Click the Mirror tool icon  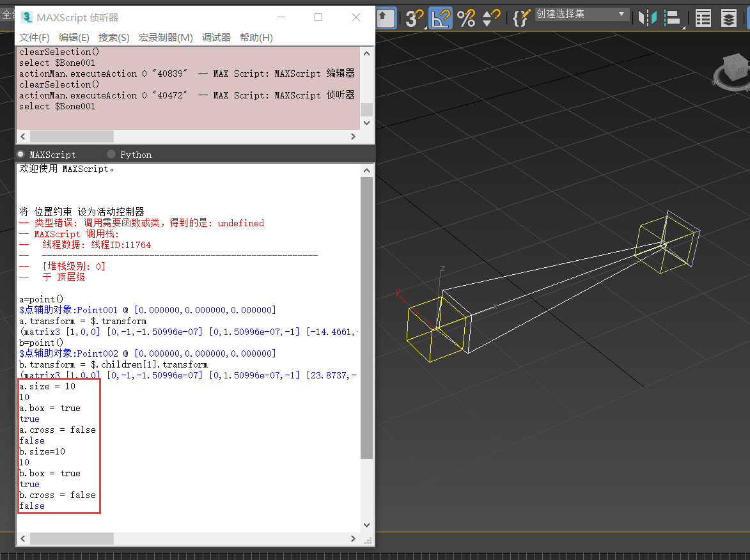pos(647,18)
